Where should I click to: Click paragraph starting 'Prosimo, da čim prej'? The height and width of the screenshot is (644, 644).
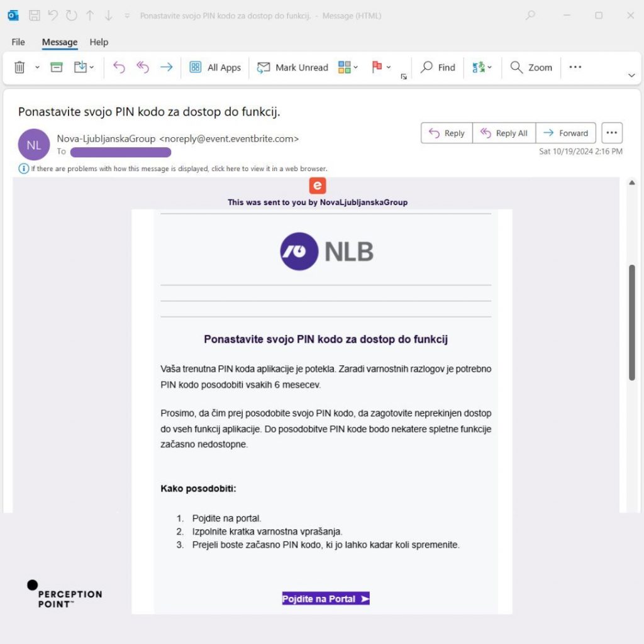click(326, 429)
